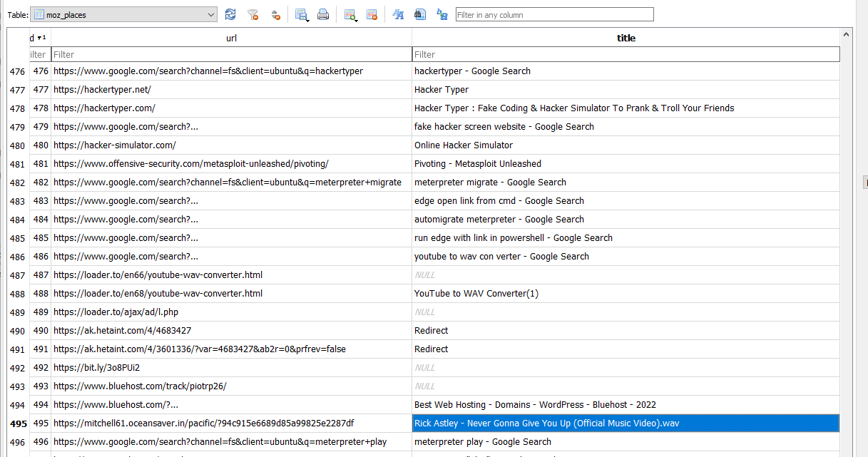The image size is (868, 457).
Task: Click the font format icon
Action: [398, 14]
